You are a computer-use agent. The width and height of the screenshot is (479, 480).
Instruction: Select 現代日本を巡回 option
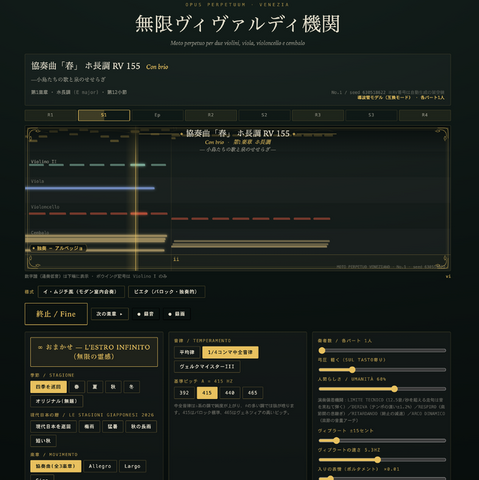pos(53,427)
